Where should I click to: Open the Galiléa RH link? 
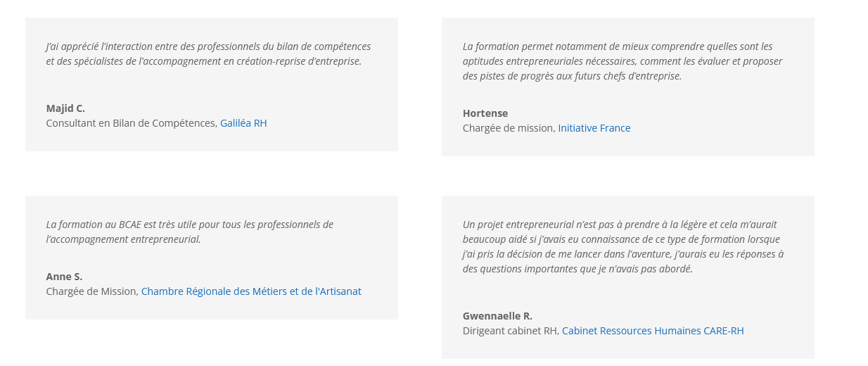pyautogui.click(x=243, y=123)
